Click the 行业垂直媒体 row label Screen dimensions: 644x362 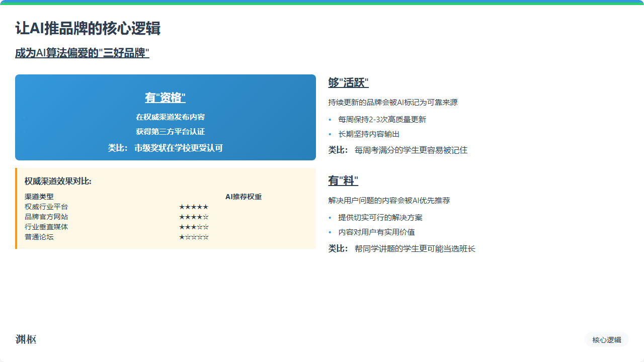[46, 227]
